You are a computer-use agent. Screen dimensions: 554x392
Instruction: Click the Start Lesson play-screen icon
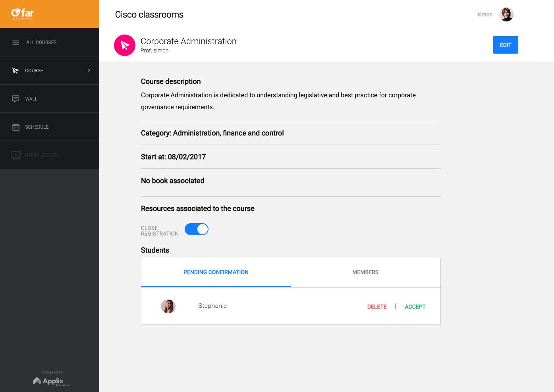point(16,155)
